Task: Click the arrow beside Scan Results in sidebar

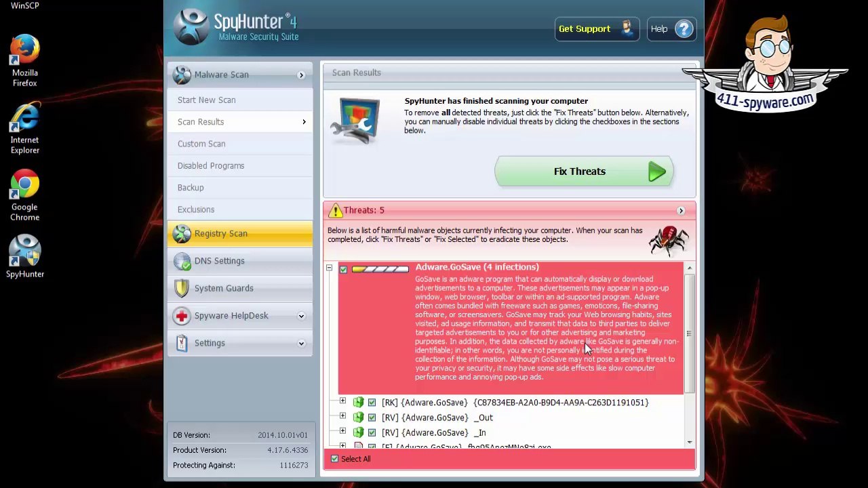Action: pyautogui.click(x=304, y=122)
